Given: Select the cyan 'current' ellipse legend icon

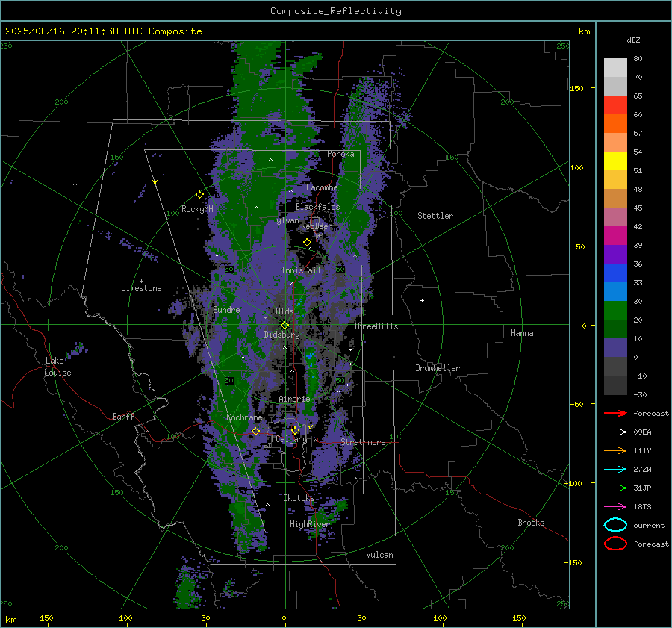Looking at the screenshot, I should 615,525.
